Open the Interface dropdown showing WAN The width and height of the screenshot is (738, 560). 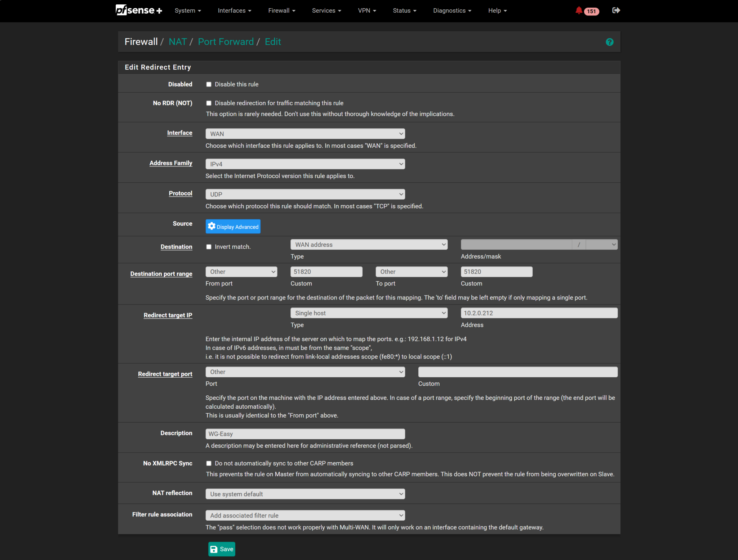305,134
